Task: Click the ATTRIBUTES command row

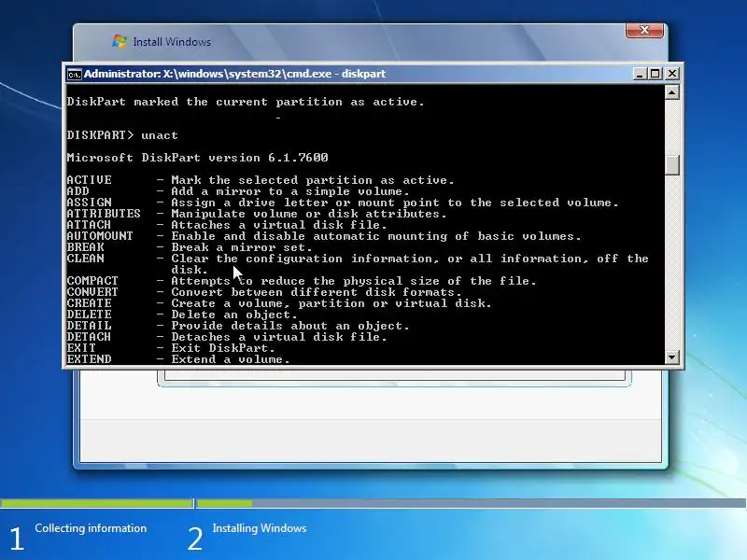Action: [x=256, y=214]
